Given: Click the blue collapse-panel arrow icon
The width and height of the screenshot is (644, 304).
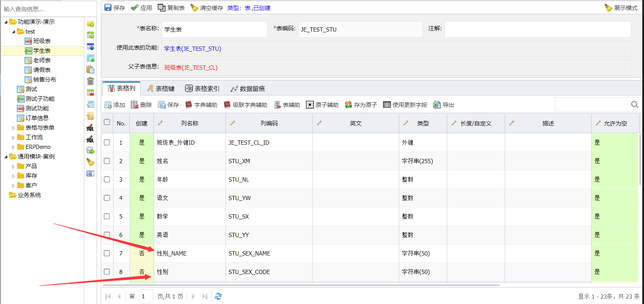Looking at the screenshot, I should click(x=90, y=174).
